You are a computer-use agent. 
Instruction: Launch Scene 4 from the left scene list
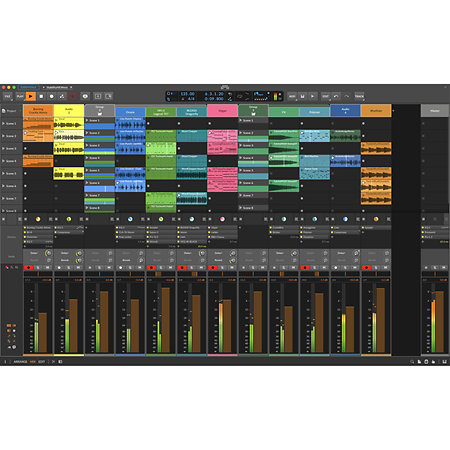(3, 161)
